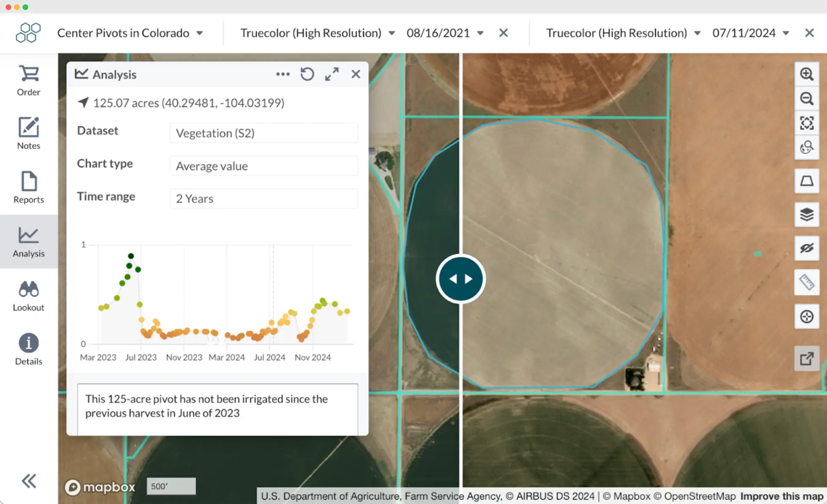Open the Reports panel

(28, 188)
